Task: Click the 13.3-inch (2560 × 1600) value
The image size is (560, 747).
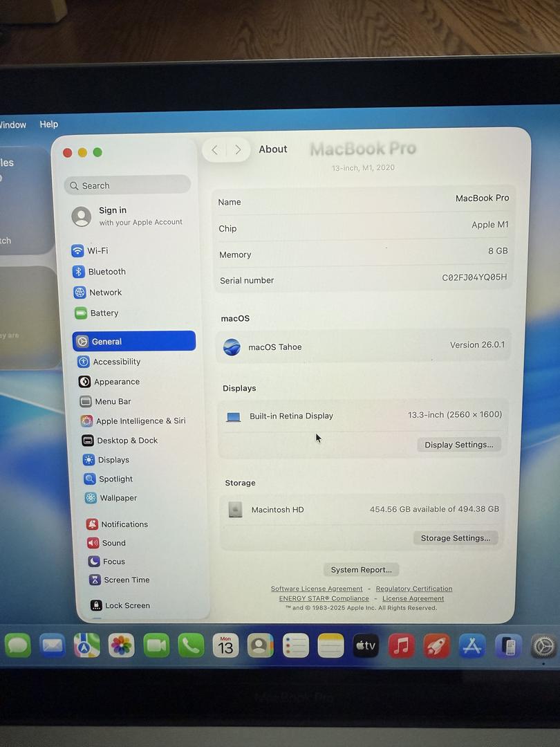Action: (455, 414)
